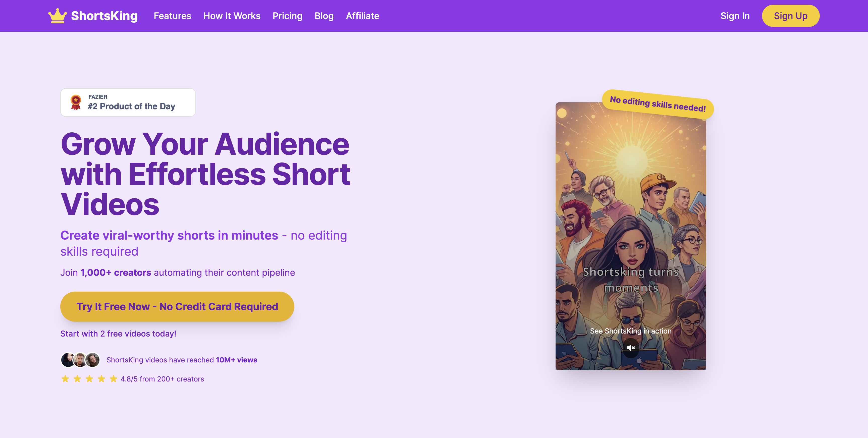
Task: Click the third rating star
Action: point(89,379)
